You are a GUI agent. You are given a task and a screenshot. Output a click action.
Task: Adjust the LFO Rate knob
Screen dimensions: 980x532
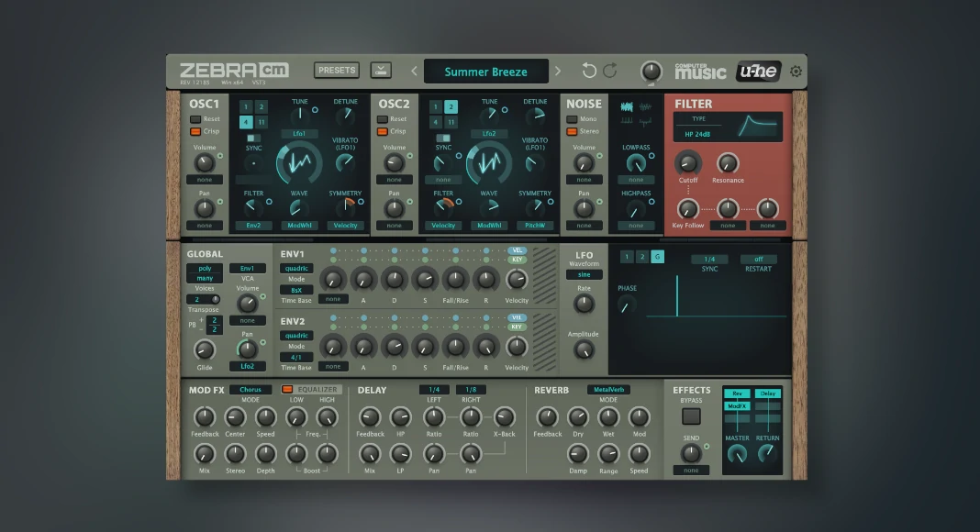(x=584, y=305)
